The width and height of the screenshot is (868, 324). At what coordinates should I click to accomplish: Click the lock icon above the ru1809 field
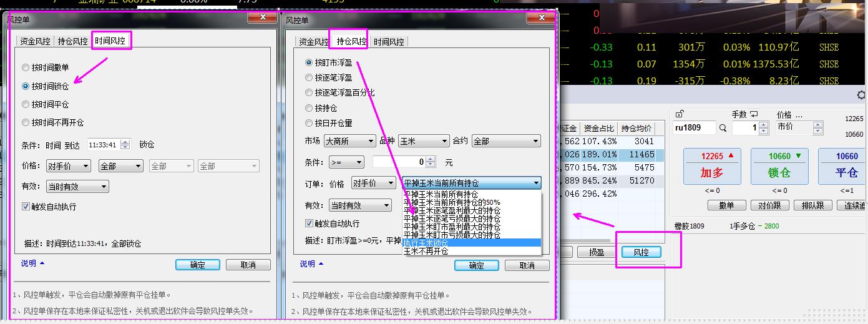coord(680,114)
